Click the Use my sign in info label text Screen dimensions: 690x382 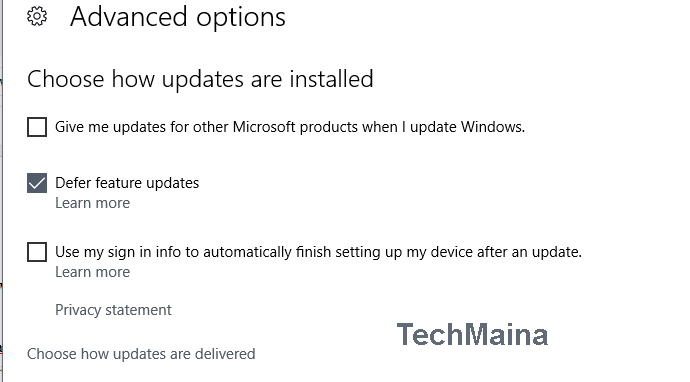point(318,252)
